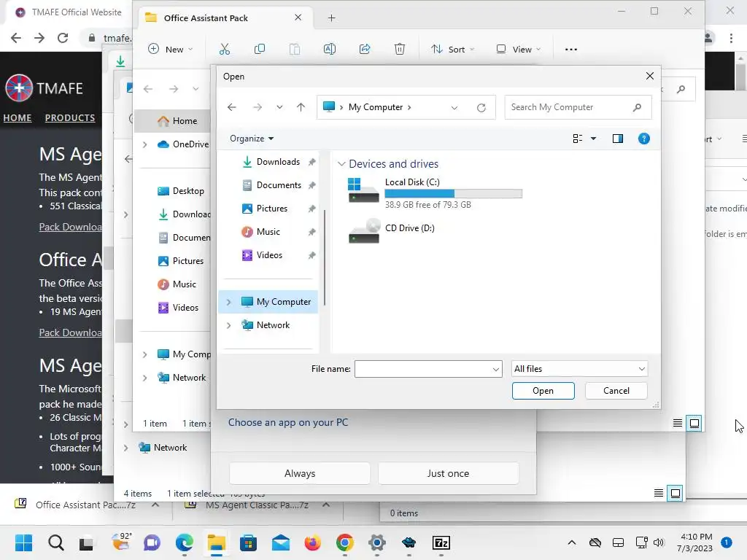Select CD Drive (D:)

coord(392,231)
